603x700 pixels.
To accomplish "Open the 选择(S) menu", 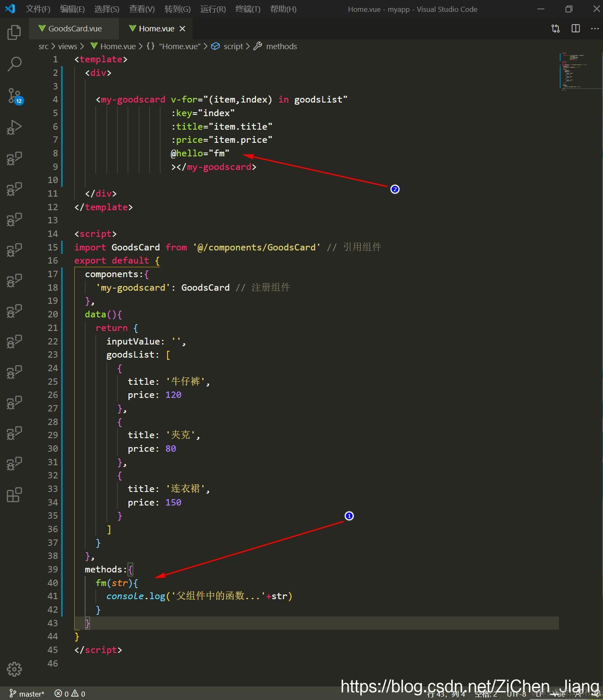I will 107,9.
